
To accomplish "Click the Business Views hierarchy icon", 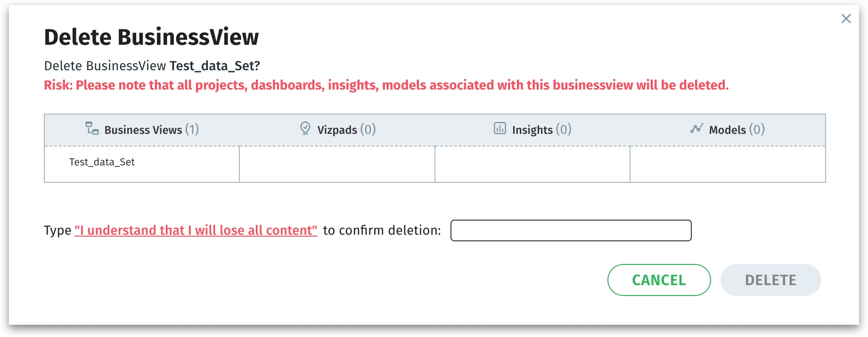I will (x=92, y=128).
